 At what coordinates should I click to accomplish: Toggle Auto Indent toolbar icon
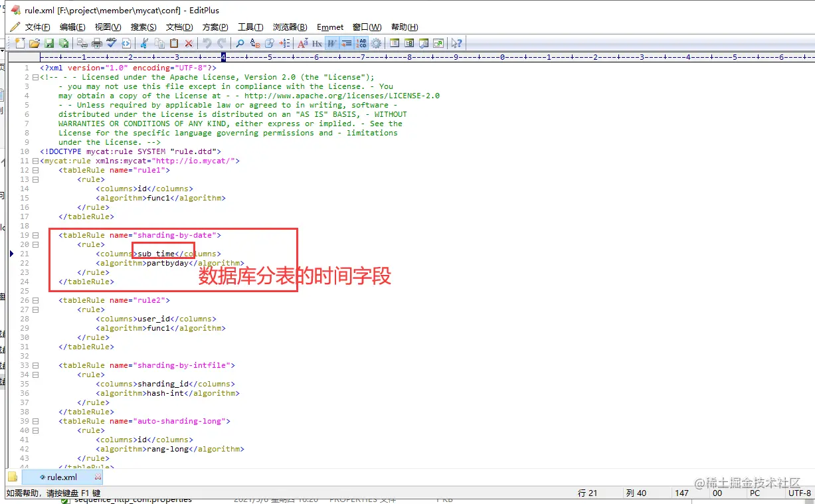pos(347,43)
